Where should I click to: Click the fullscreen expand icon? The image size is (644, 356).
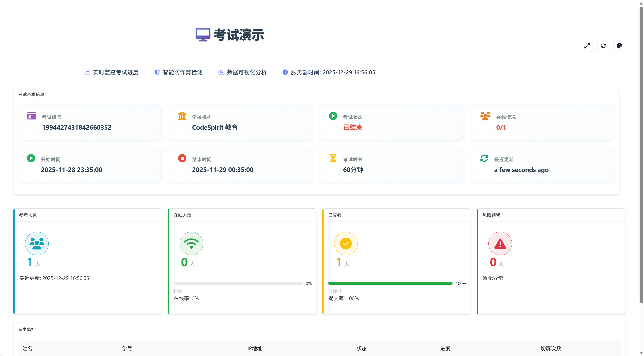(587, 46)
